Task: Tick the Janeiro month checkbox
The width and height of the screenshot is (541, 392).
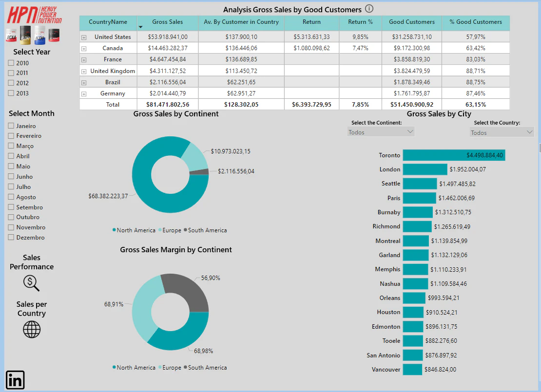Action: 11,126
